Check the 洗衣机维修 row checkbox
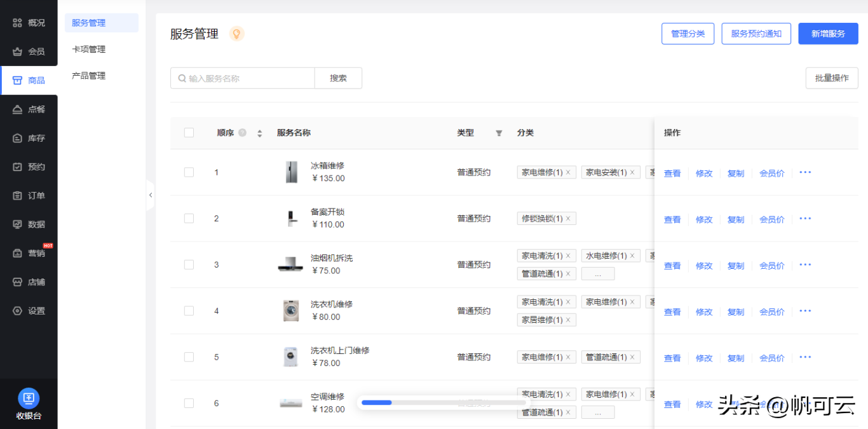The height and width of the screenshot is (429, 868). (x=189, y=311)
